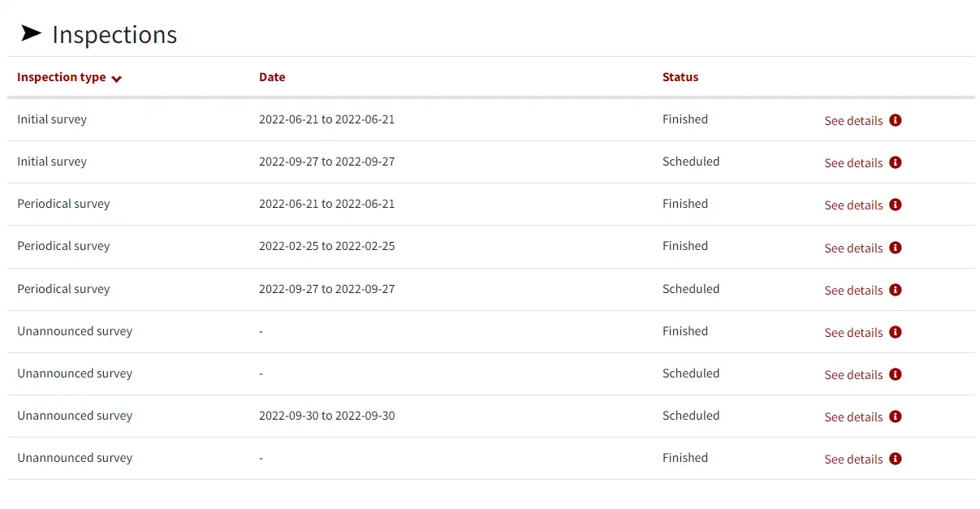980x509 pixels.
Task: Open See details for scheduled Initial survey
Action: (853, 163)
